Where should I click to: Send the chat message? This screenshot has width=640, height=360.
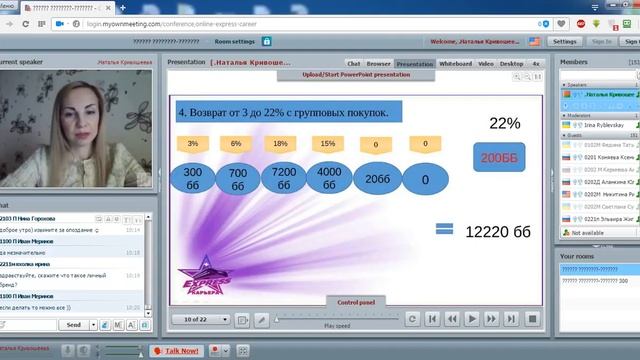click(x=74, y=325)
